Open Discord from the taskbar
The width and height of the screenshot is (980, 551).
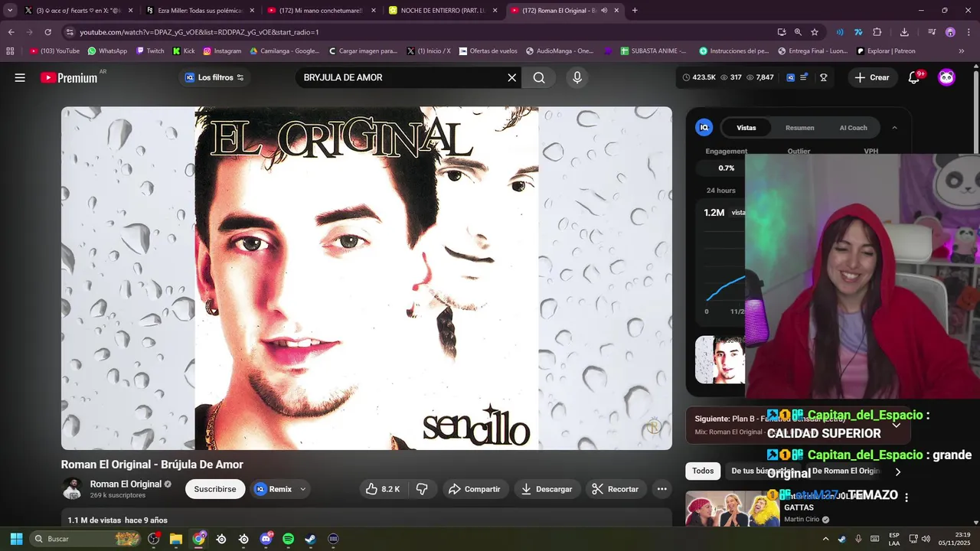click(266, 539)
